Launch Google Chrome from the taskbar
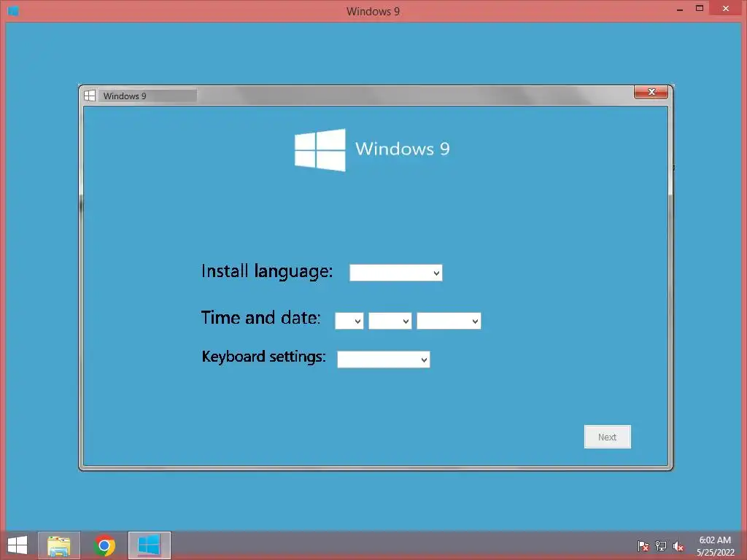 (x=104, y=545)
